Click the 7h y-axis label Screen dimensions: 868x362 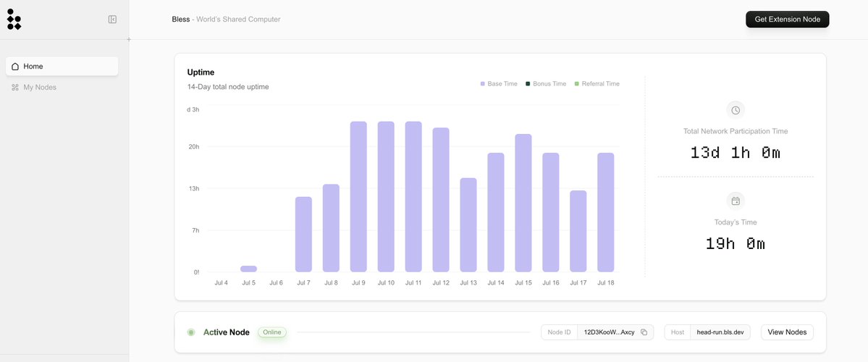click(x=195, y=230)
